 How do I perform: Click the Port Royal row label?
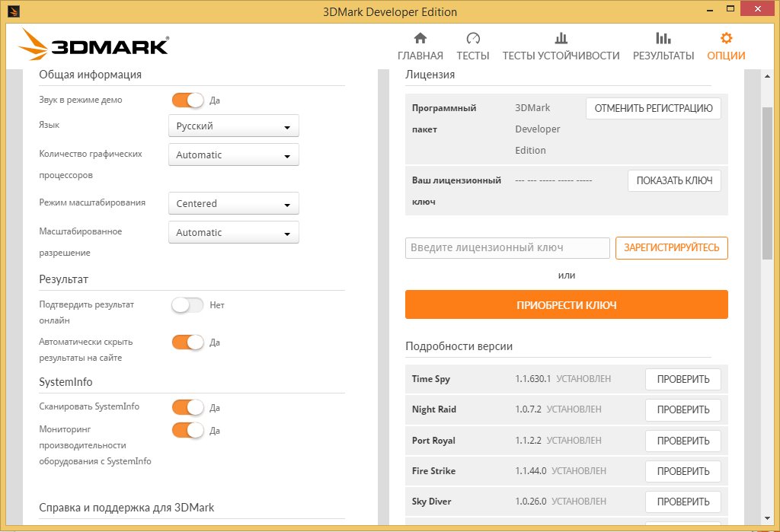pyautogui.click(x=433, y=441)
